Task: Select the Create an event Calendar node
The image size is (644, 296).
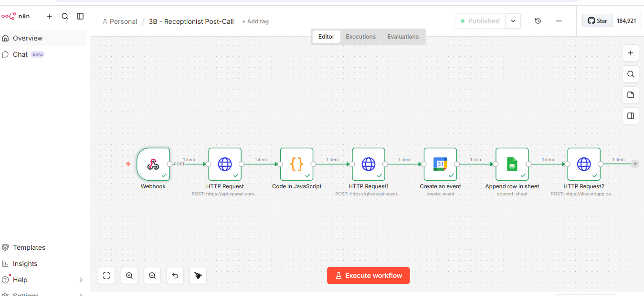Action: coord(440,164)
